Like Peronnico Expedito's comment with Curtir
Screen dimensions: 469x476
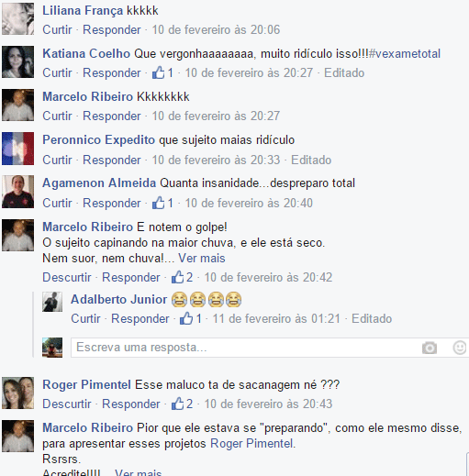tap(57, 160)
